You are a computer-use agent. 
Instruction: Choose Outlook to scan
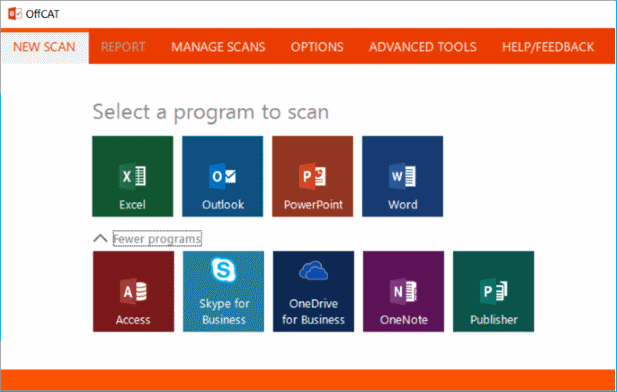tap(223, 176)
